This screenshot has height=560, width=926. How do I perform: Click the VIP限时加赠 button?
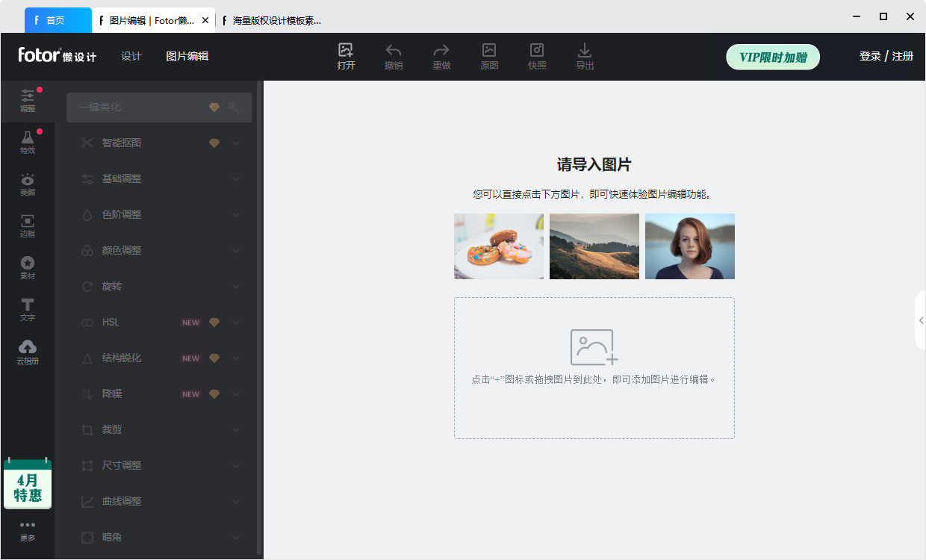773,57
